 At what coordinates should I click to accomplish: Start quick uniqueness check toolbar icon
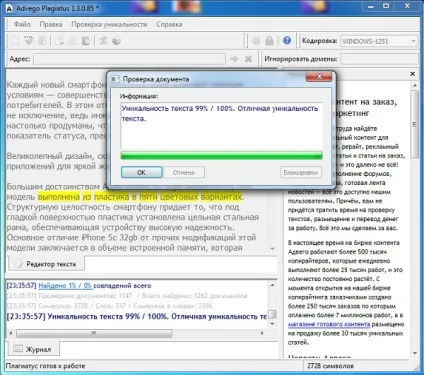coord(103,41)
